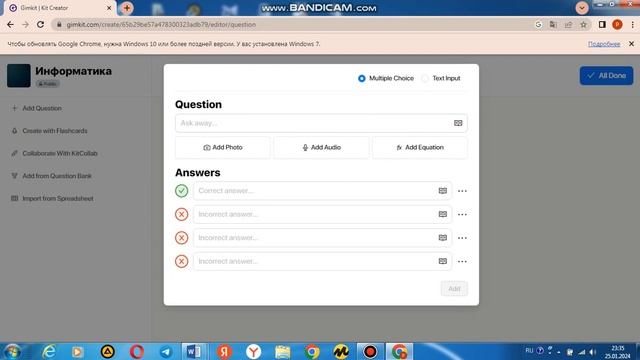This screenshot has width=640, height=360.
Task: Open Yandex Browser from the taskbar
Action: [x=253, y=351]
